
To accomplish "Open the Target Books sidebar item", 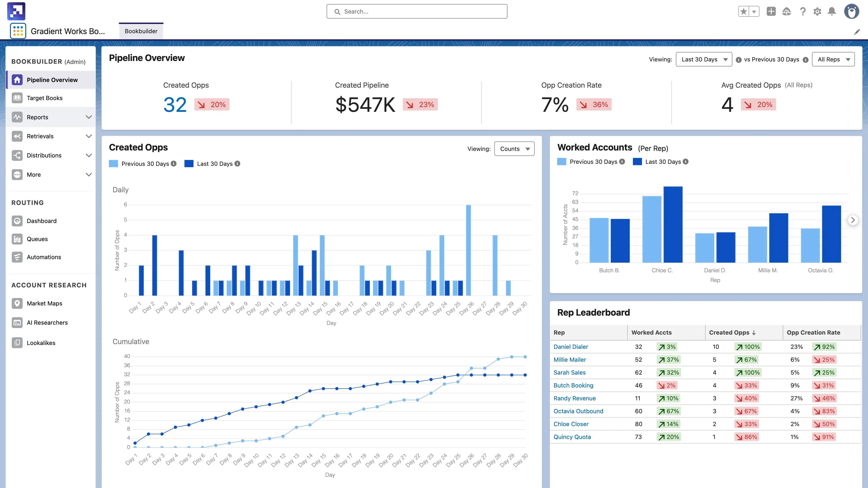I will (45, 98).
